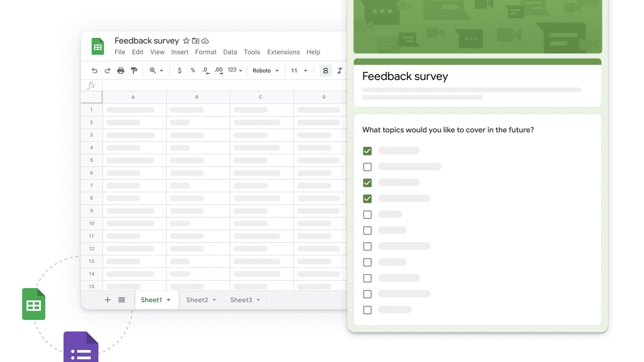Image resolution: width=644 pixels, height=362 pixels.
Task: Add a new sheet with the plus button
Action: click(x=107, y=300)
